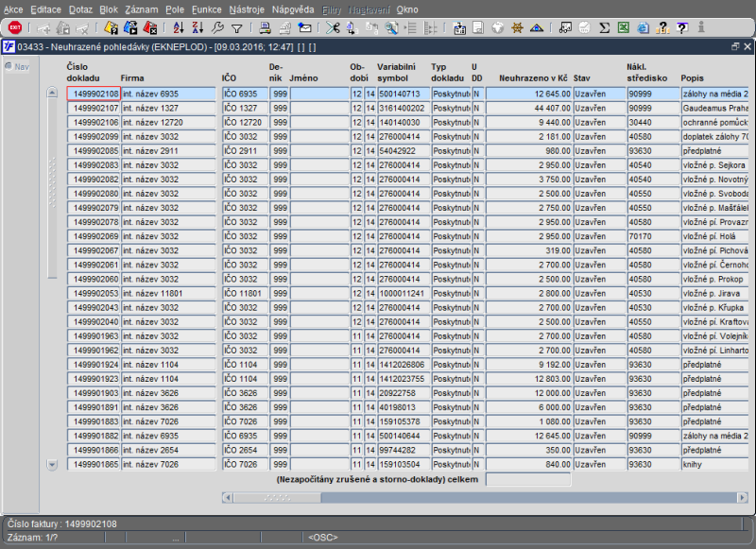Click IČO cell 'IČO 2654'
Screen dimensions: 756x549
tap(245, 450)
